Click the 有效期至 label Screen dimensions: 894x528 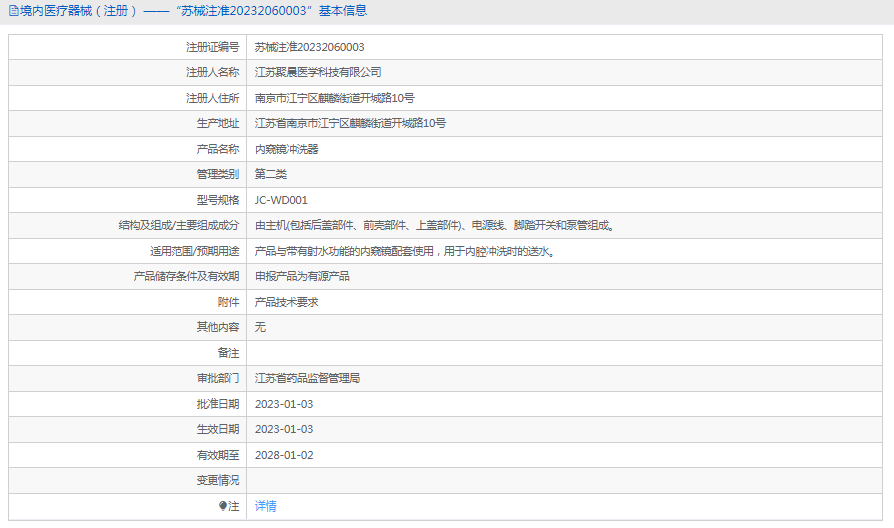coord(218,455)
